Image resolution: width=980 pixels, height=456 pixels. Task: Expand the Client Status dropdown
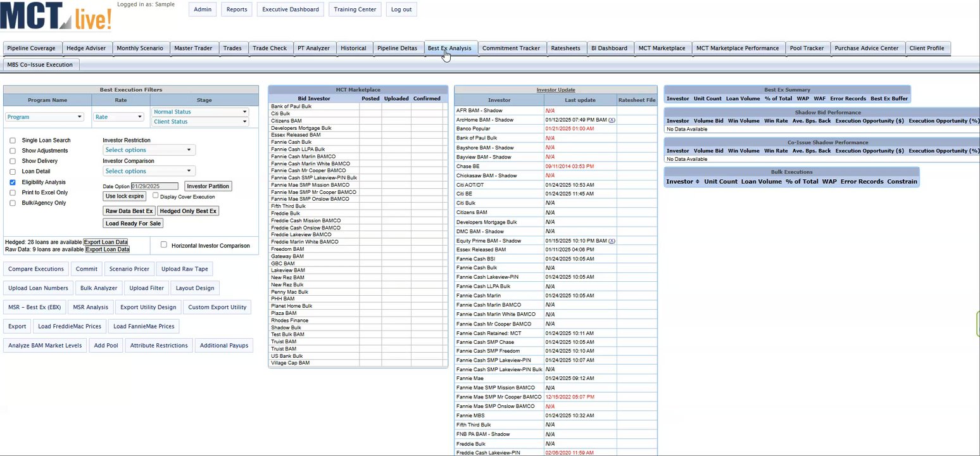(x=200, y=122)
